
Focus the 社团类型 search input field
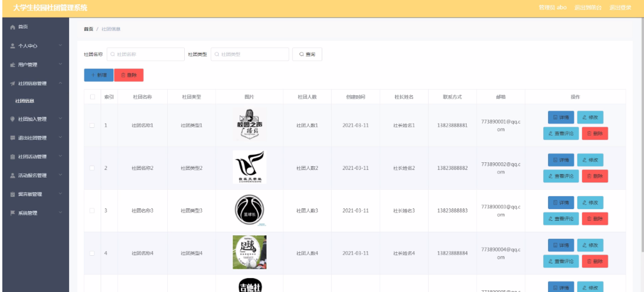[x=250, y=54]
